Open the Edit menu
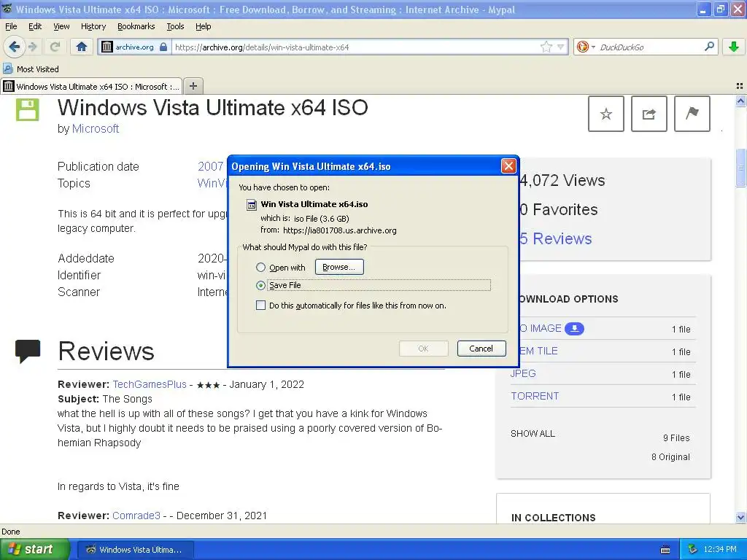 point(35,26)
